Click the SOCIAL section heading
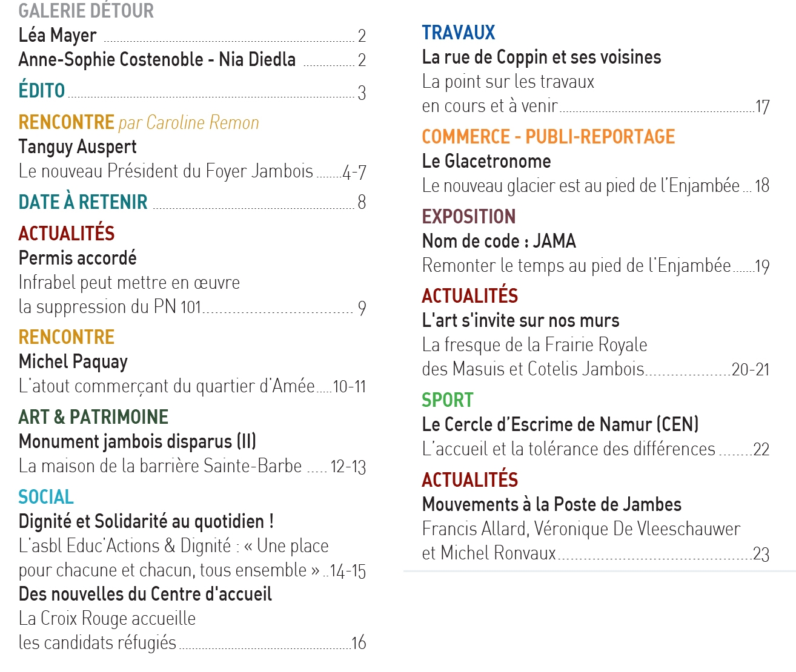Screen dimensions: 796x672 point(46,497)
